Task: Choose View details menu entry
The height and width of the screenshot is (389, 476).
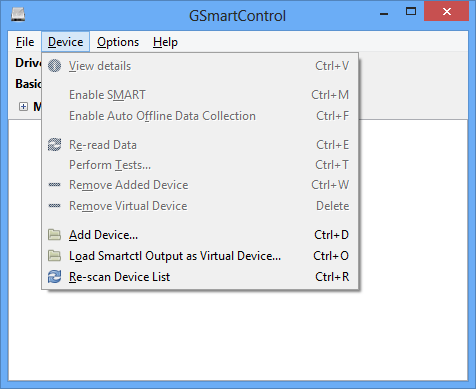Action: 200,66
